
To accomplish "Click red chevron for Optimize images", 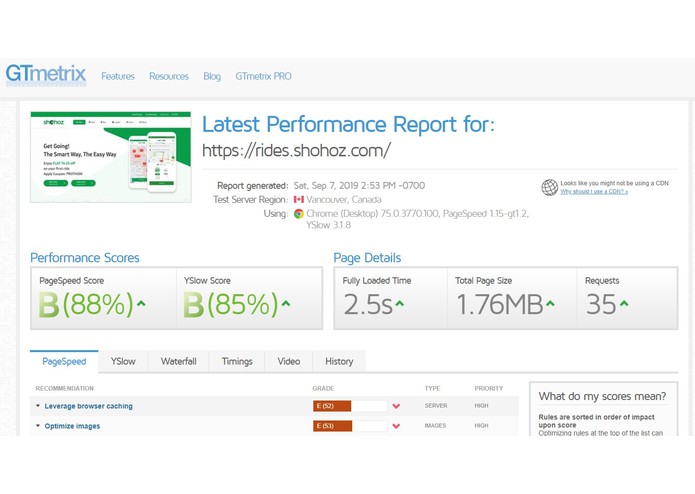I will (x=396, y=426).
